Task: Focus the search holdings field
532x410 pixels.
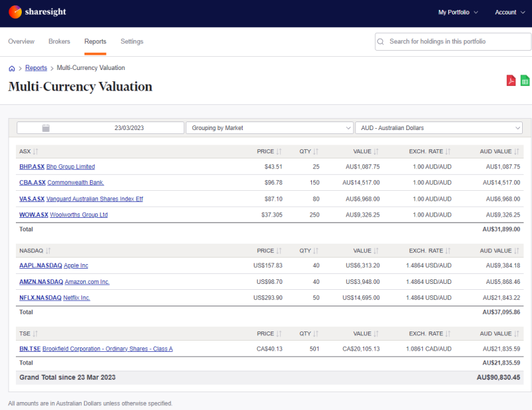Action: click(x=453, y=42)
